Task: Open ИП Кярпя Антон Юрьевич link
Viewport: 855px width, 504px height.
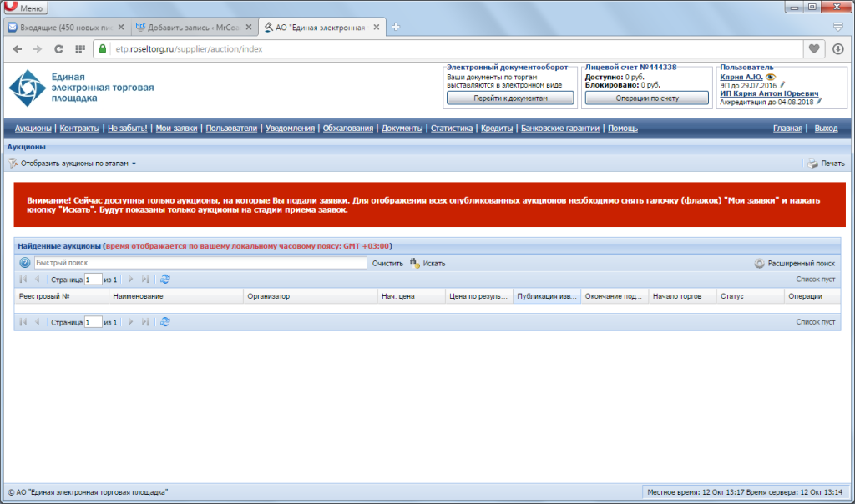Action: coord(769,93)
